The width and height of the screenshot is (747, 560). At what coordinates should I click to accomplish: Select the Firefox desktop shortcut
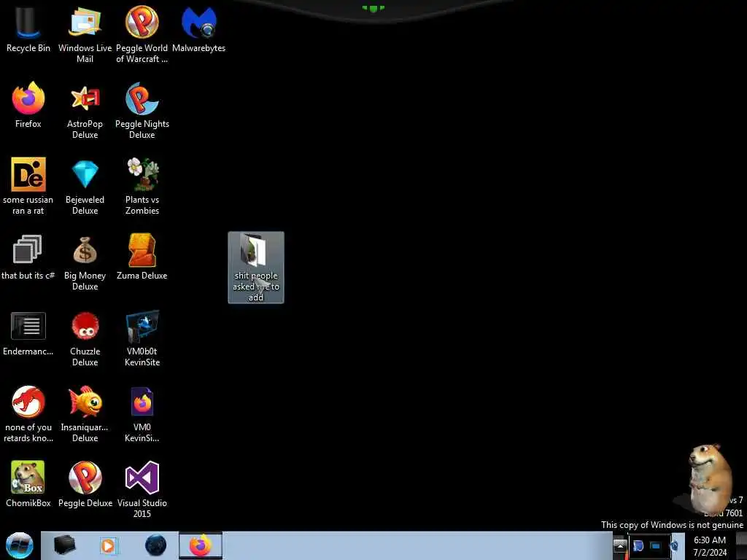coord(28,105)
